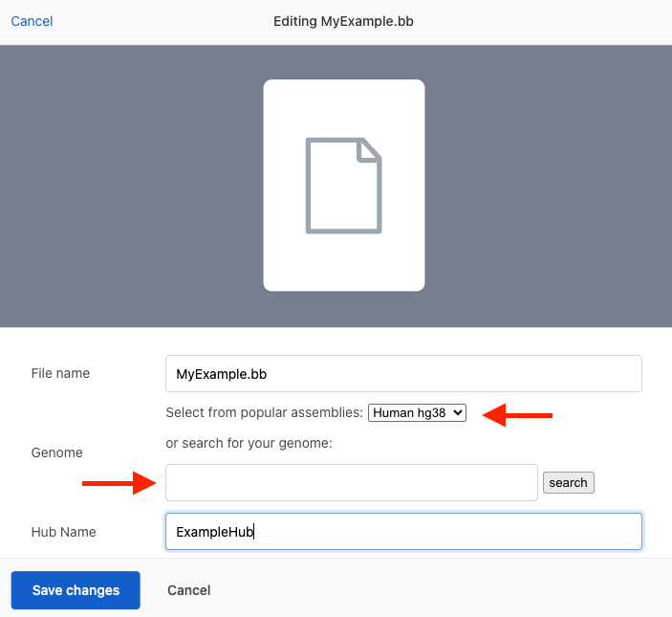
Task: Click the file preview thumbnail
Action: pos(344,186)
